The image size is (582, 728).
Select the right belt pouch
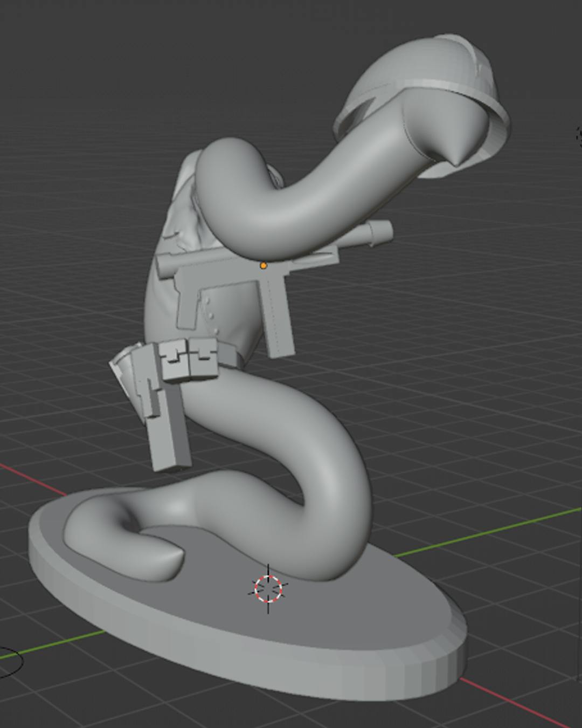[x=204, y=356]
